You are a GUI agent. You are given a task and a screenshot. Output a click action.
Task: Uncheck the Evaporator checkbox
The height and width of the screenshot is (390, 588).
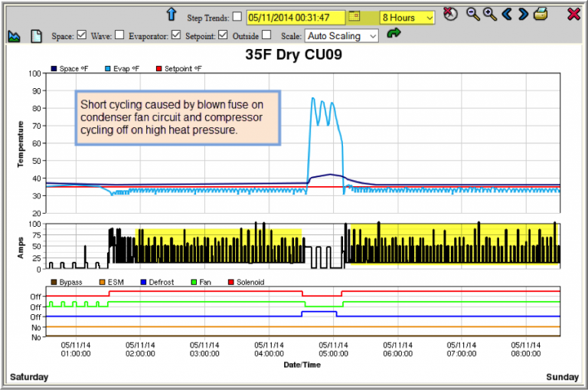click(x=176, y=35)
